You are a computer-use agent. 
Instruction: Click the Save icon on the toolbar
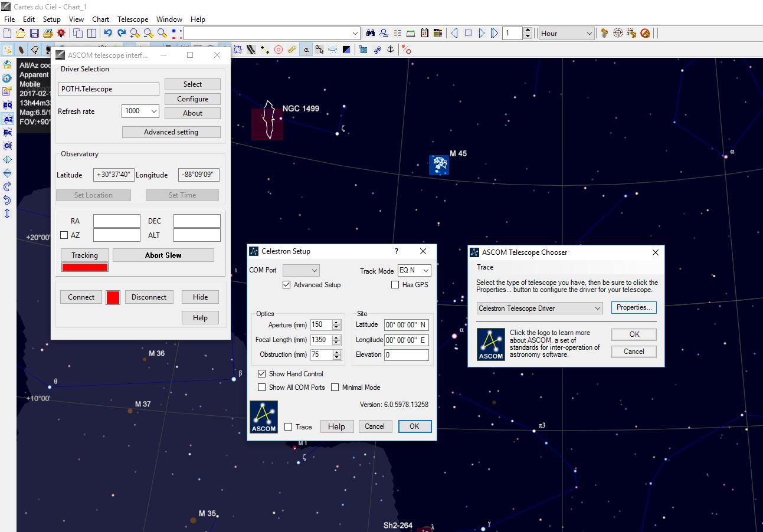(34, 33)
